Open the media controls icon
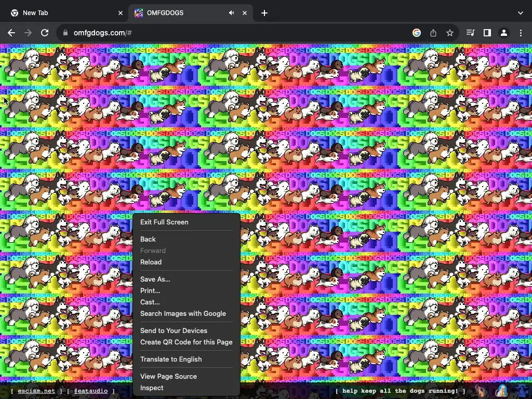Image resolution: width=532 pixels, height=399 pixels. tap(470, 33)
